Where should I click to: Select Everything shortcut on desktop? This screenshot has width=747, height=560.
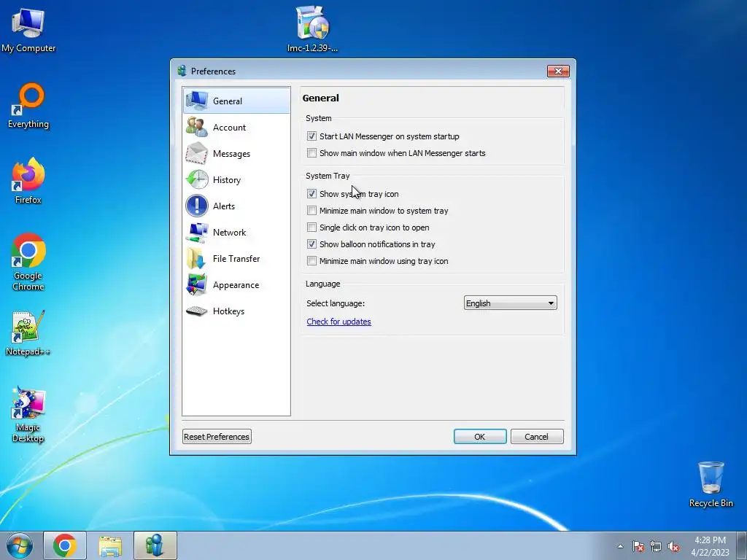[28, 106]
